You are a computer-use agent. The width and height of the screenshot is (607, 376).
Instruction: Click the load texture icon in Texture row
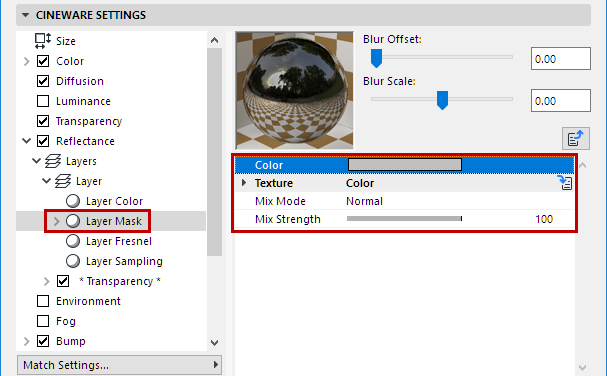point(565,183)
